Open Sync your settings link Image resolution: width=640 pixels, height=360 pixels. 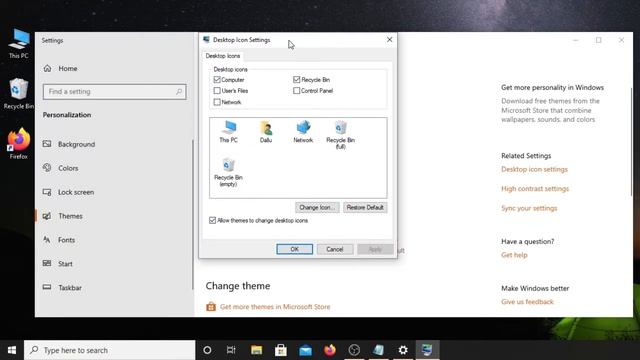(529, 208)
